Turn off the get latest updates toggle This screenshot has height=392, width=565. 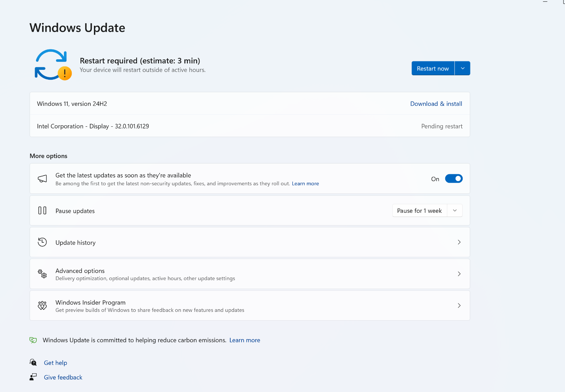click(454, 179)
